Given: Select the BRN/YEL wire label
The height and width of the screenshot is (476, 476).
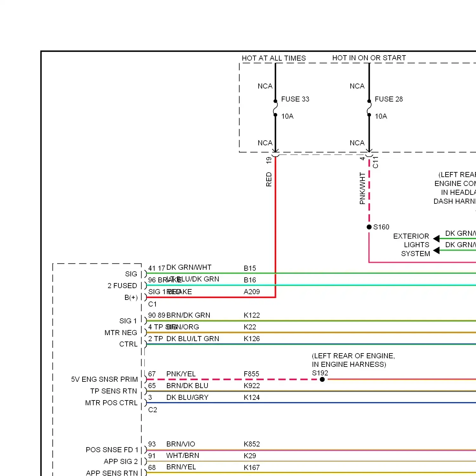Looking at the screenshot, I should tap(181, 467).
